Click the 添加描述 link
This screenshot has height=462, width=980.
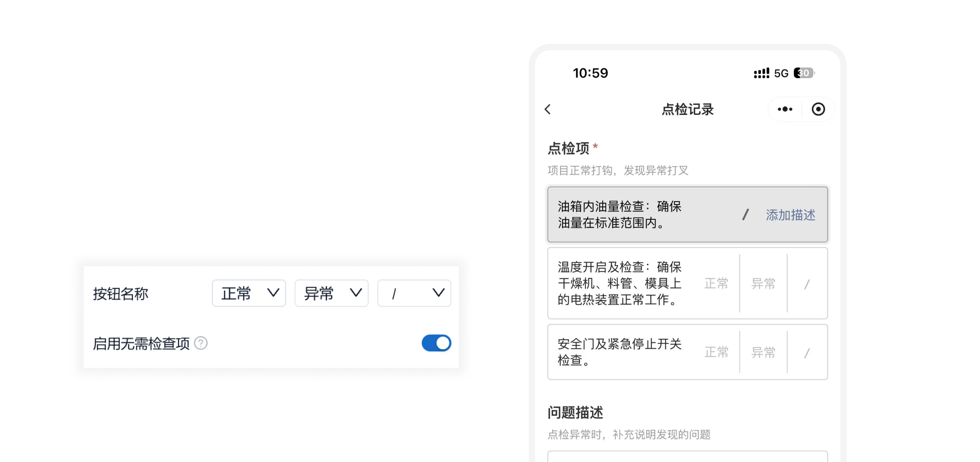[x=790, y=215]
